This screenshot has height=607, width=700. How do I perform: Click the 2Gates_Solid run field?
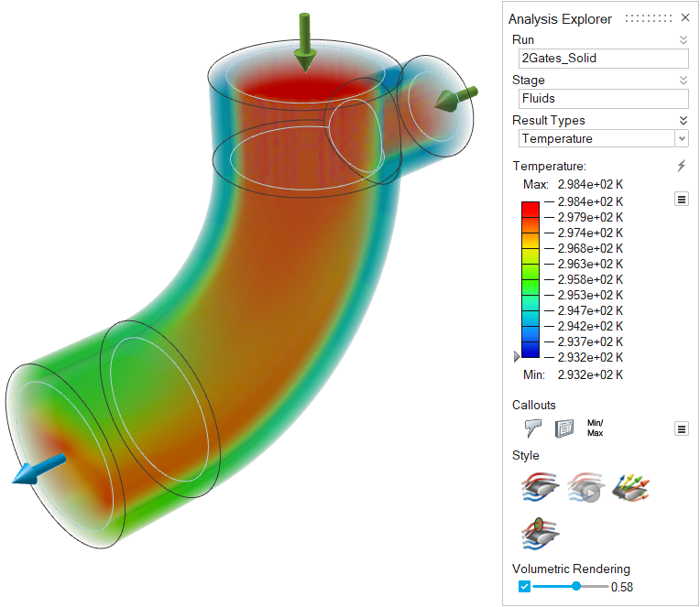point(601,59)
